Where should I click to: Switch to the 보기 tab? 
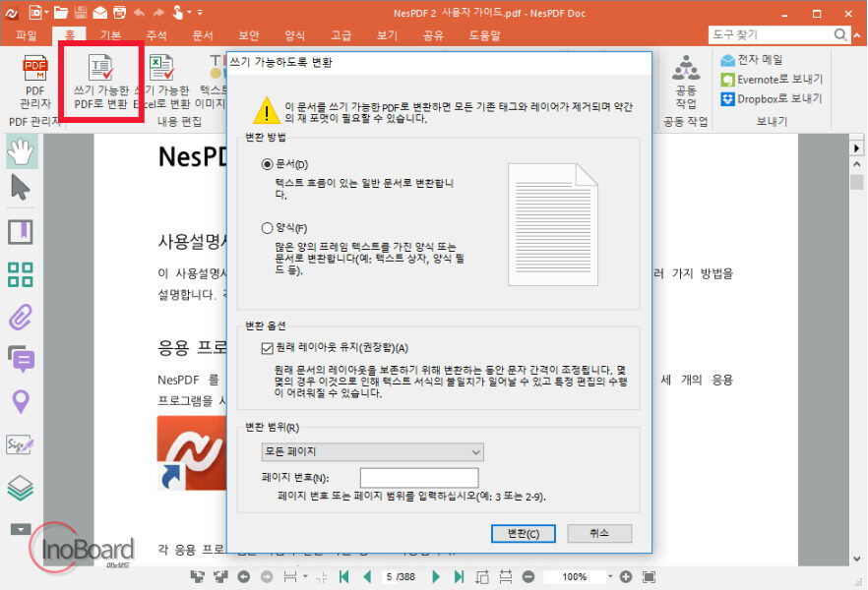click(387, 35)
